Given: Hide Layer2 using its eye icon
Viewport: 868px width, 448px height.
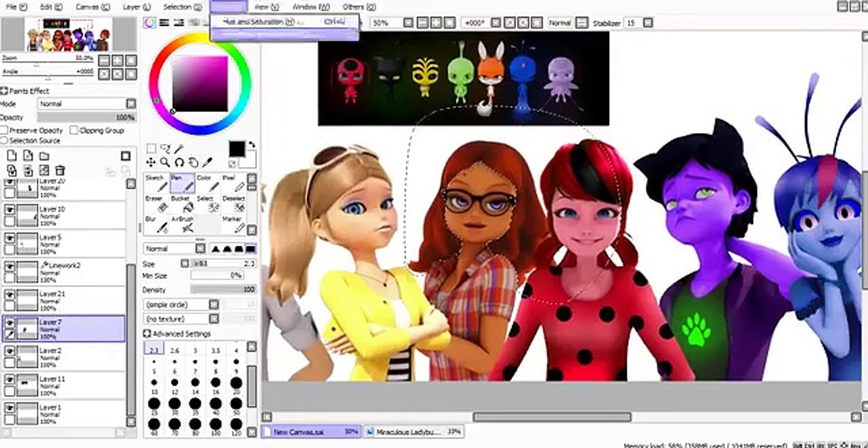Looking at the screenshot, I should point(9,352).
